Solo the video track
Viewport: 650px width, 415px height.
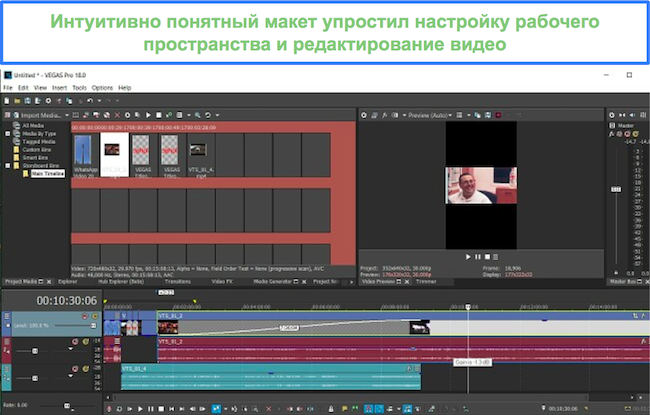(95, 316)
